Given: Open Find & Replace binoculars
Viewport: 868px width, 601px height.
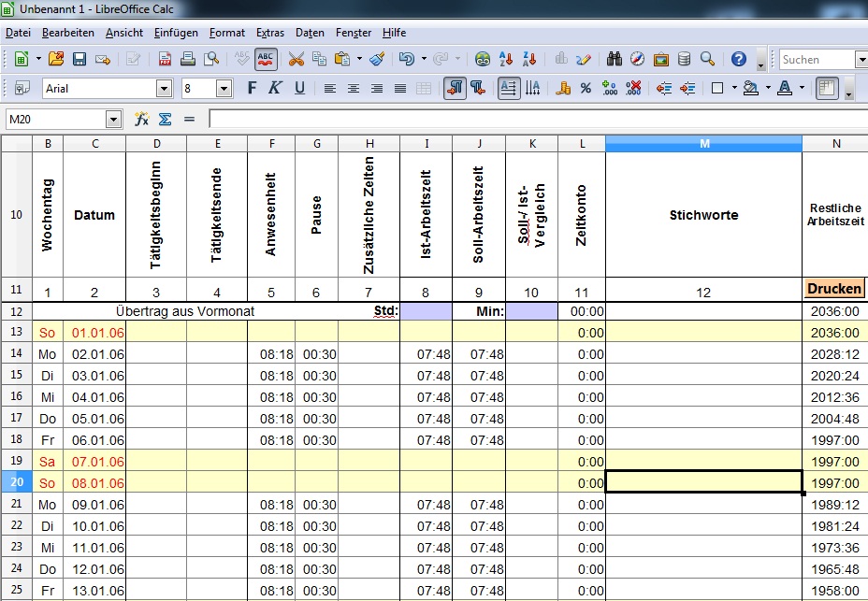Looking at the screenshot, I should tap(614, 59).
